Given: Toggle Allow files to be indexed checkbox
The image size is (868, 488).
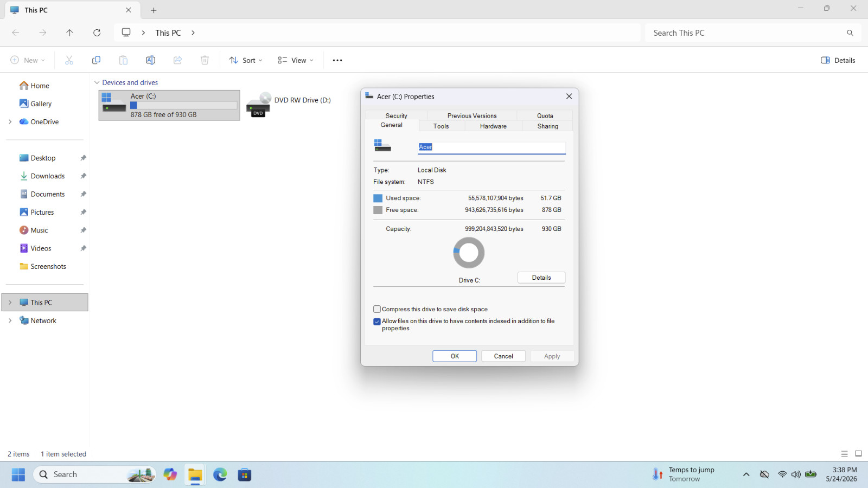Looking at the screenshot, I should [377, 322].
